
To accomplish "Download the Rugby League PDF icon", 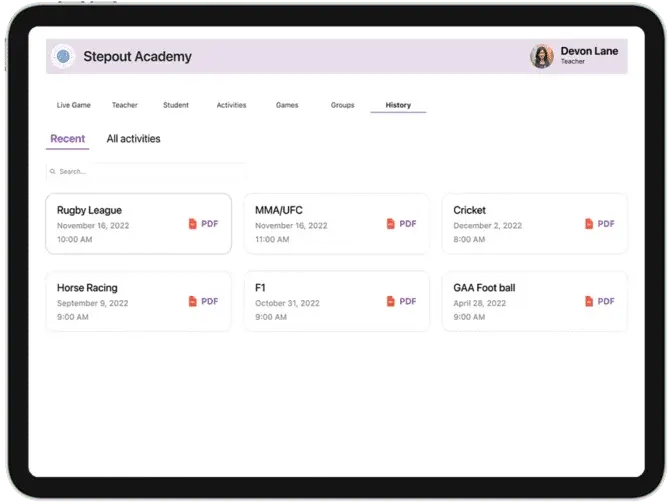I will (193, 224).
